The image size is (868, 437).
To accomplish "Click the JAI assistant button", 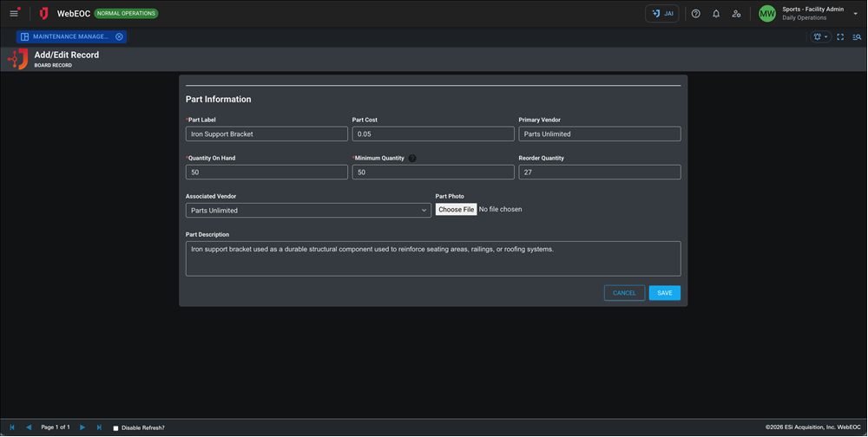I will tap(661, 14).
